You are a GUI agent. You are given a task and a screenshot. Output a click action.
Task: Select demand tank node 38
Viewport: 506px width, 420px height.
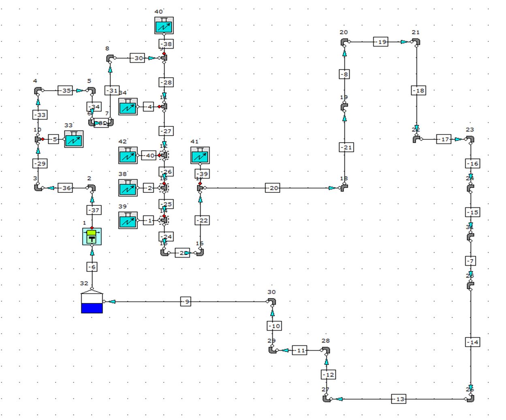click(128, 188)
